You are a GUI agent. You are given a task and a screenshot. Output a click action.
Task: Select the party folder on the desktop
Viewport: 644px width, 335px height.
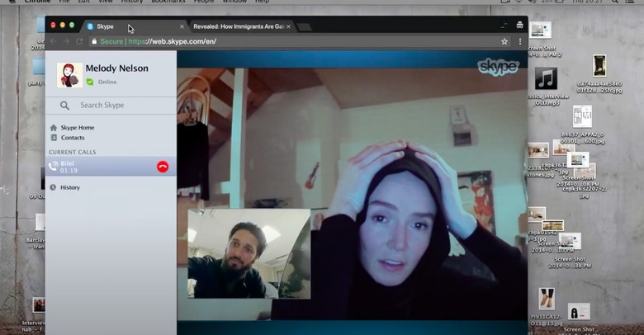(x=39, y=67)
